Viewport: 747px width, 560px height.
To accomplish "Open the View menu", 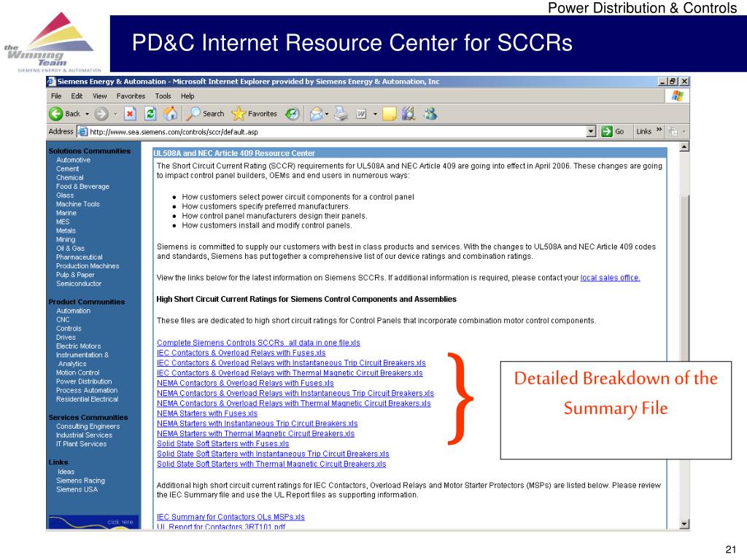I will pyautogui.click(x=99, y=96).
